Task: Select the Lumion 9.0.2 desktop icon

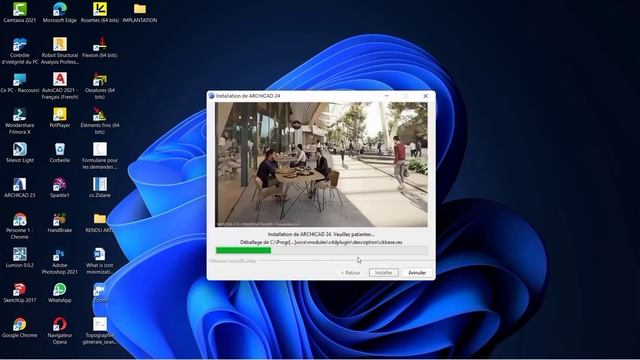Action: [19, 258]
